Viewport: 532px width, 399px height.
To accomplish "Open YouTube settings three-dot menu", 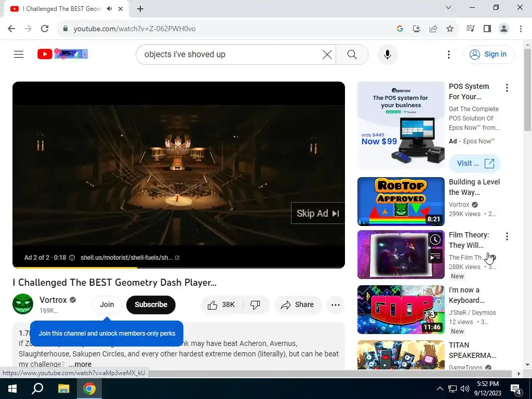I will [448, 54].
